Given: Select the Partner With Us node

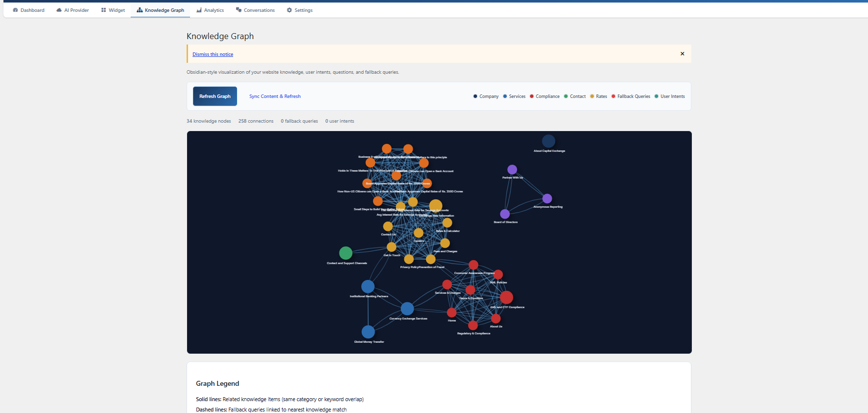Looking at the screenshot, I should [512, 170].
